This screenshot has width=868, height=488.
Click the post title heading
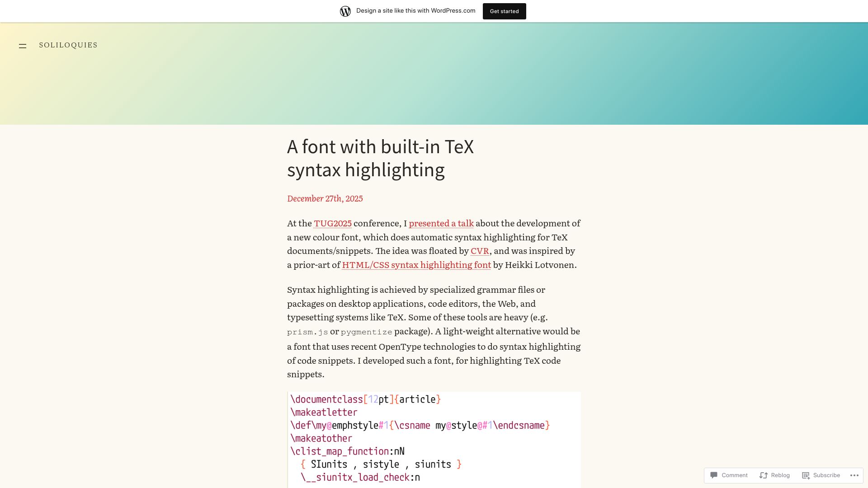tap(380, 158)
